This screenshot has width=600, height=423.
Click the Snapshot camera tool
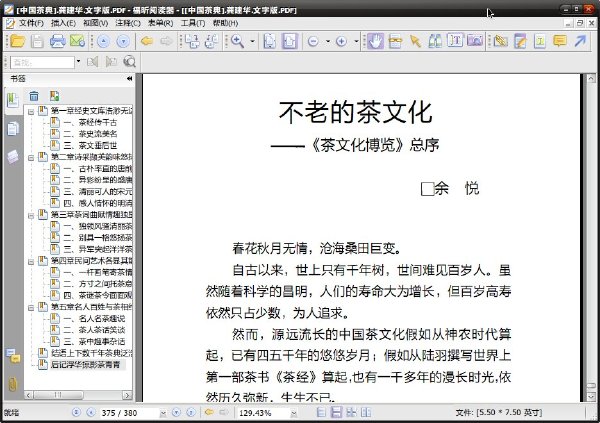pyautogui.click(x=475, y=41)
